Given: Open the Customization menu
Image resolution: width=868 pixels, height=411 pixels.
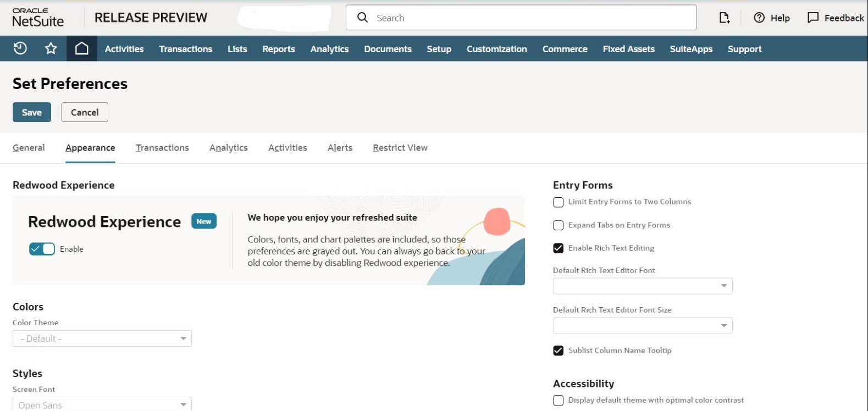Looking at the screenshot, I should tap(497, 49).
